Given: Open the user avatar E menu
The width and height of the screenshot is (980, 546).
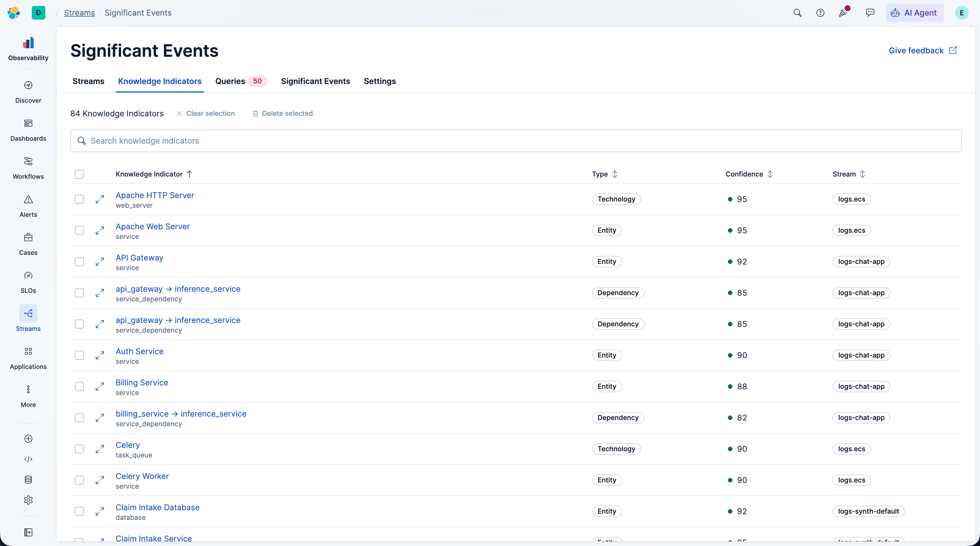Looking at the screenshot, I should [962, 12].
